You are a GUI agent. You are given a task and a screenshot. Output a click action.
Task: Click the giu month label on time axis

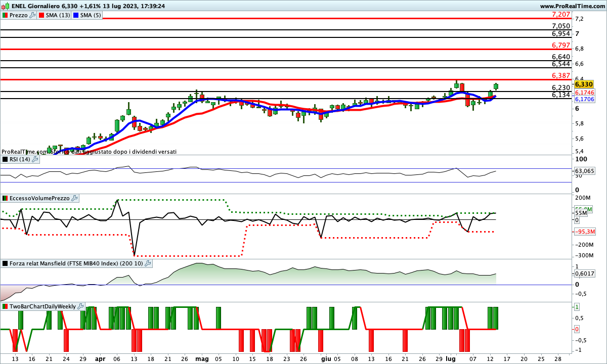point(326,358)
